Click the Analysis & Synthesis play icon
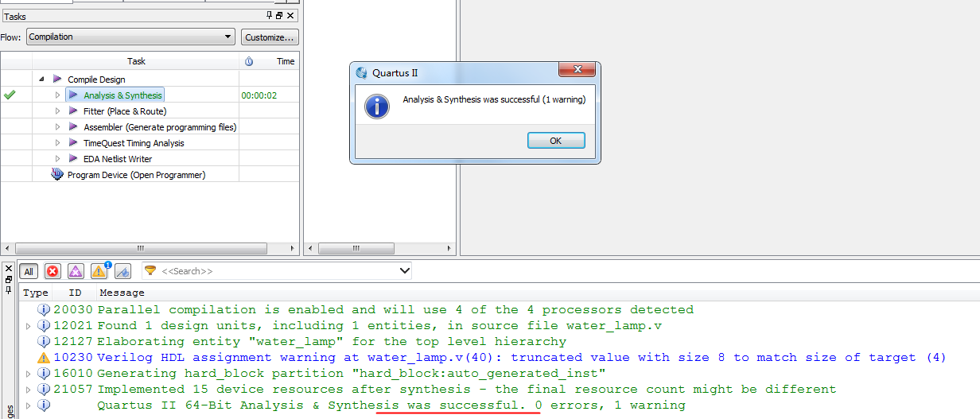980x419 pixels. (x=73, y=95)
